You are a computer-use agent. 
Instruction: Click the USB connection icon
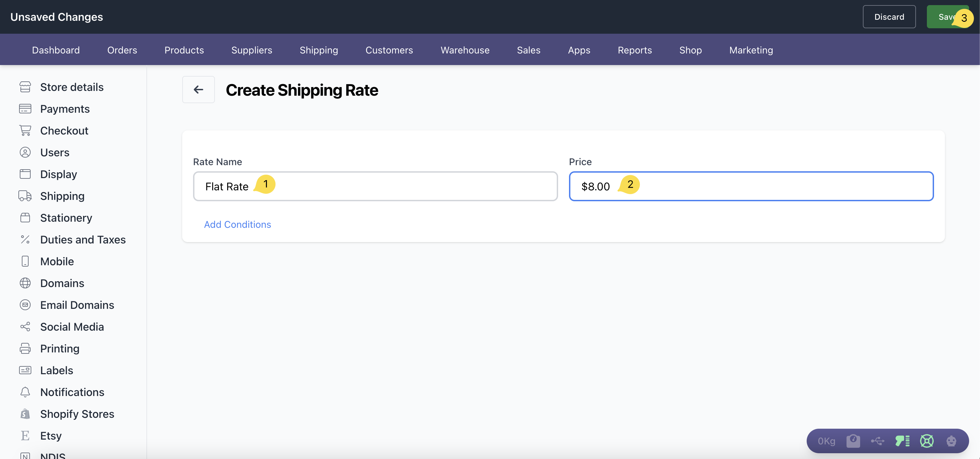pos(877,441)
